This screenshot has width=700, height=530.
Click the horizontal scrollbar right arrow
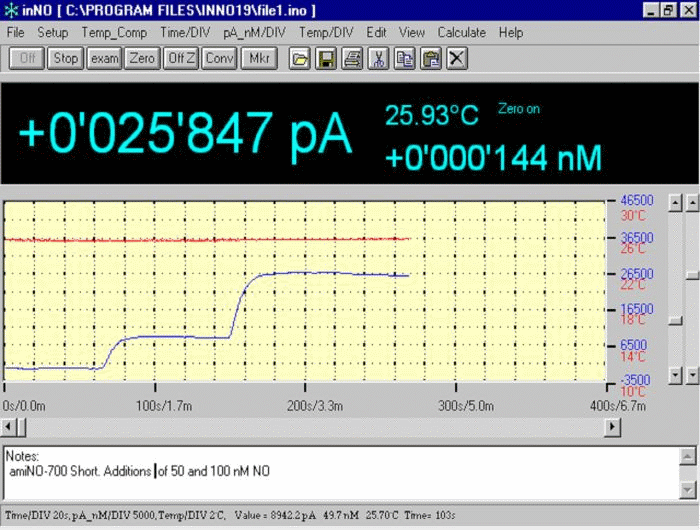(612, 427)
